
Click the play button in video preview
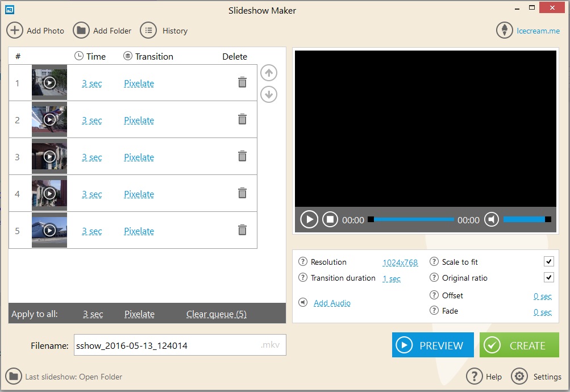[309, 219]
